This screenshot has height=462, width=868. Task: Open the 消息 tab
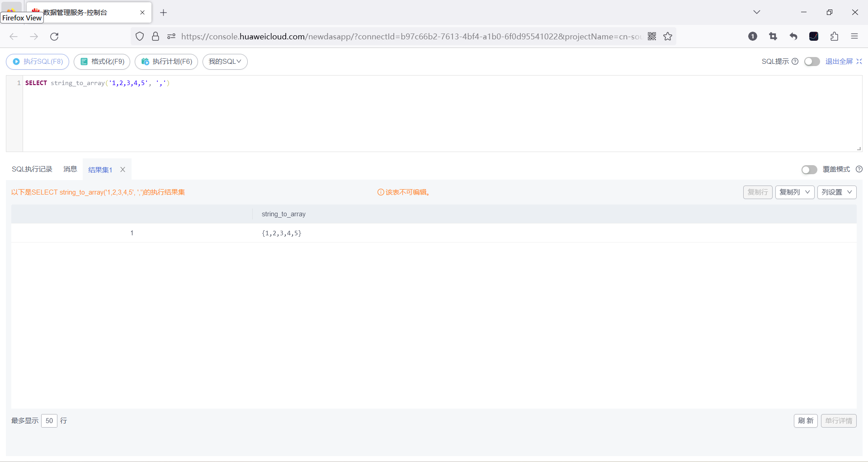70,169
